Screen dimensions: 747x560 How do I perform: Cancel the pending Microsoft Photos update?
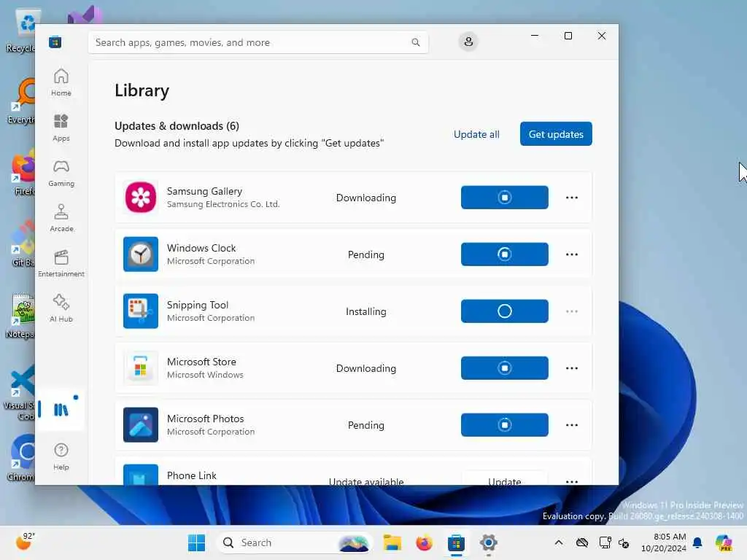point(505,425)
